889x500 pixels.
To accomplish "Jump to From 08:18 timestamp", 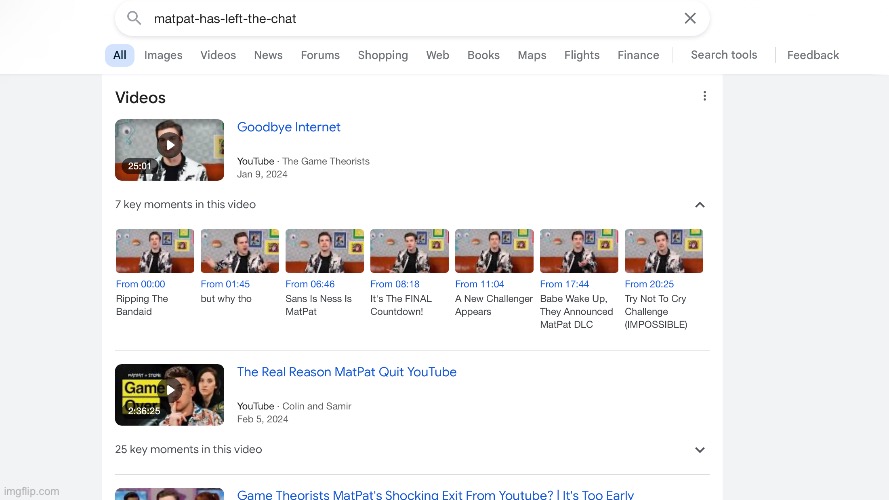I will 395,284.
